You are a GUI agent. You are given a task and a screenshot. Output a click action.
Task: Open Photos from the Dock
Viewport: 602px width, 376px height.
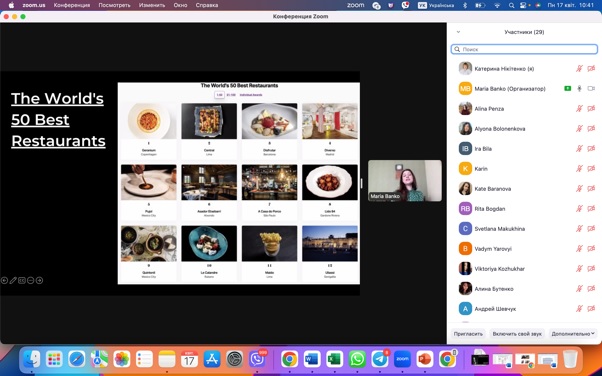[122, 359]
